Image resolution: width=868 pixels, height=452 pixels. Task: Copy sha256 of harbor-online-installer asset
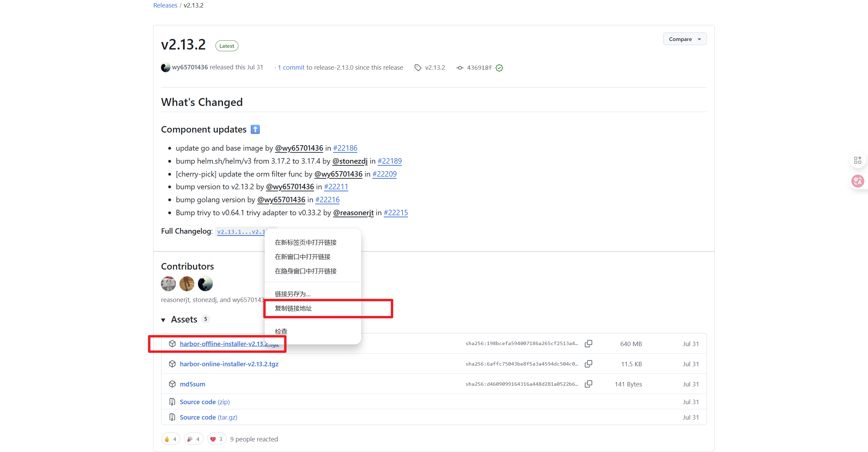point(588,364)
